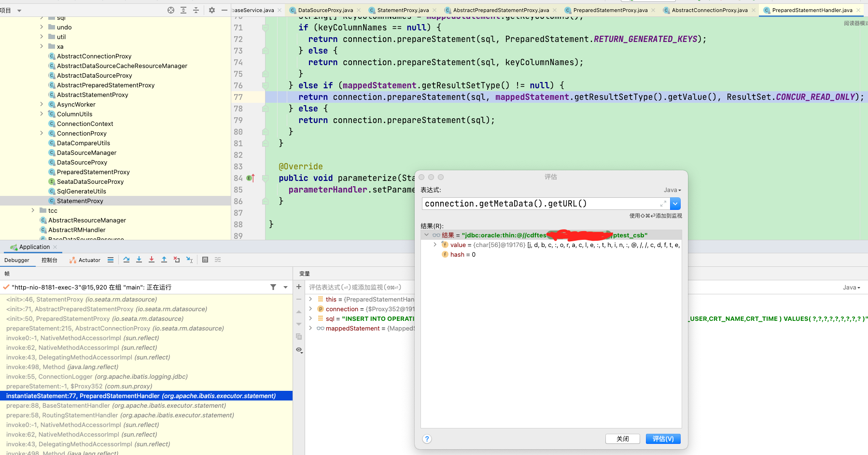Click the Step Over debug icon
This screenshot has height=455, width=868.
tap(126, 260)
